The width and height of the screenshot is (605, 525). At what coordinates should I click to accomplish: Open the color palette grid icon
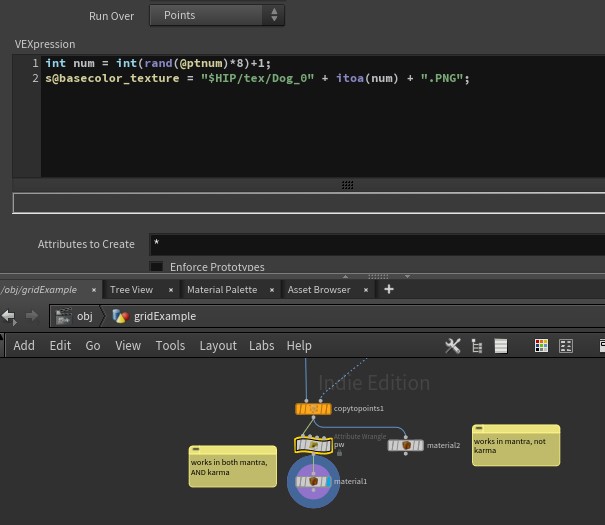[x=541, y=346]
